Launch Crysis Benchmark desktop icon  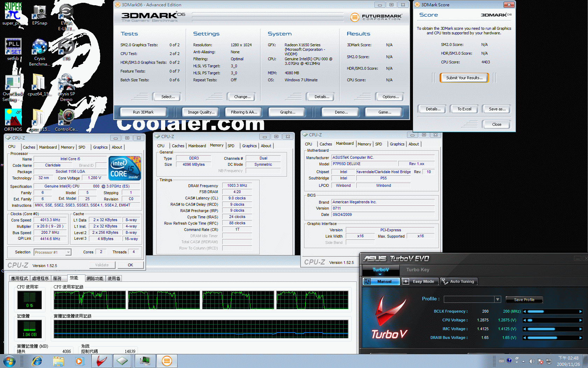40,52
